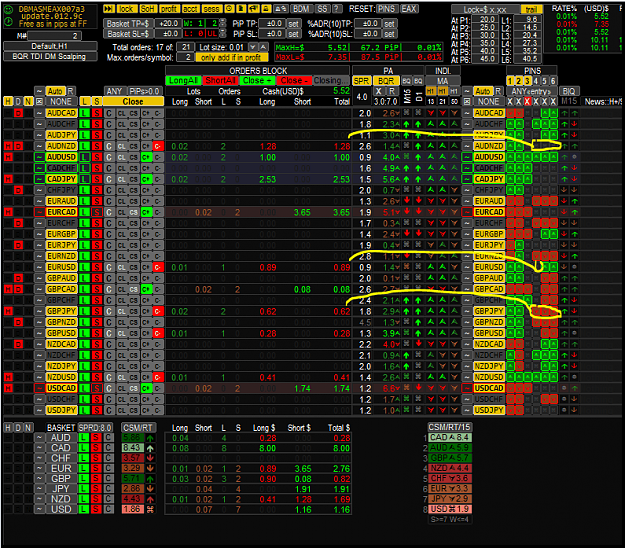Select the sess tab in top toolbar
The image size is (625, 548).
(211, 9)
